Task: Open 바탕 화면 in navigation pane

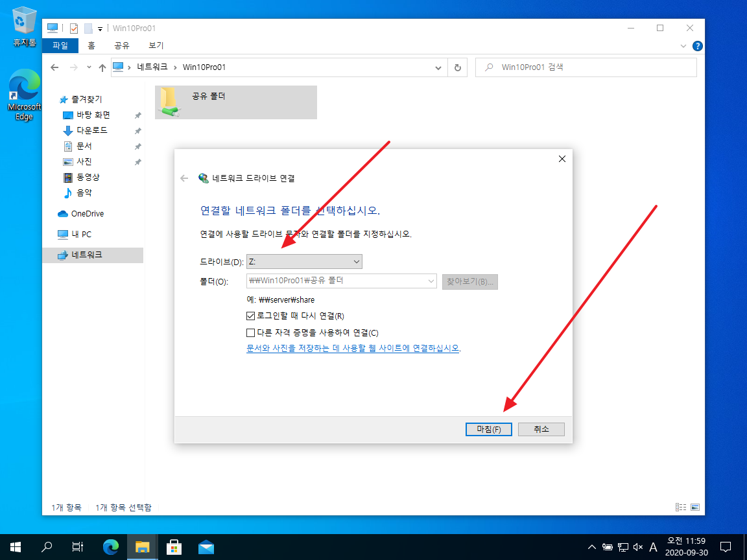Action: tap(93, 115)
